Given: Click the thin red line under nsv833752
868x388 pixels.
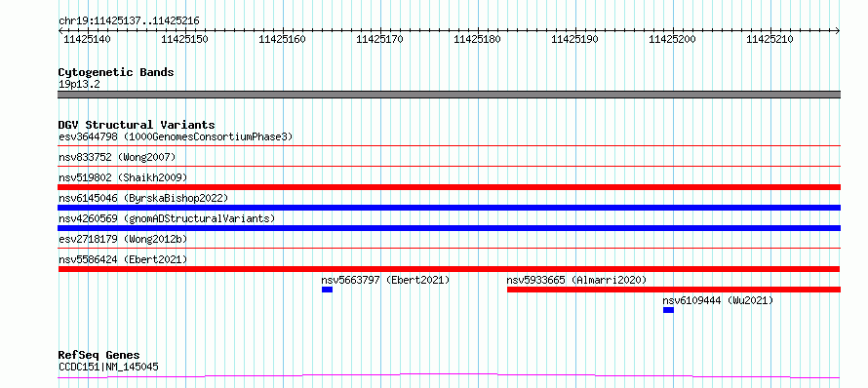Looking at the screenshot, I should (449, 167).
